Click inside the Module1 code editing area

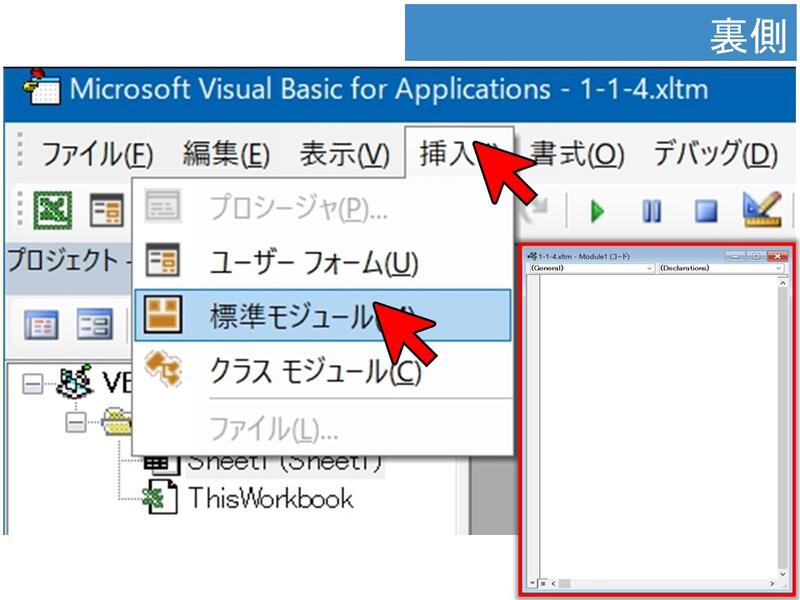(x=658, y=426)
